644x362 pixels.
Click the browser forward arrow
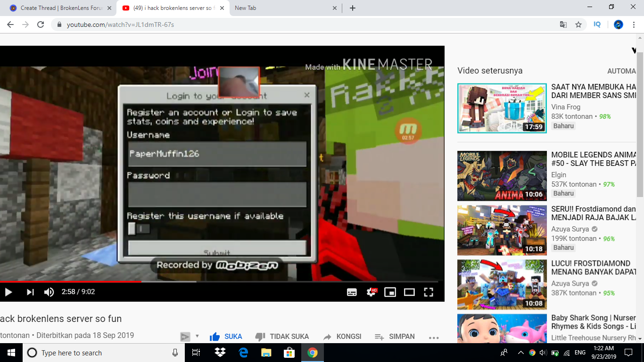click(x=25, y=25)
